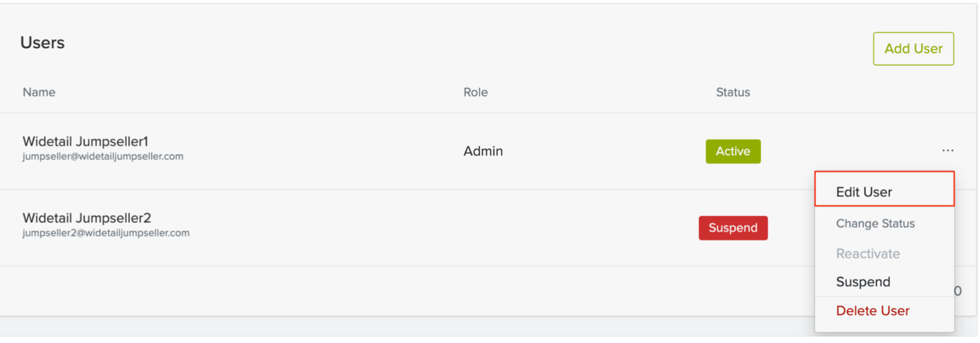Screen dimensions: 980x343
Task: Select the Widetail Jumpseller2 user name
Action: click(x=86, y=218)
